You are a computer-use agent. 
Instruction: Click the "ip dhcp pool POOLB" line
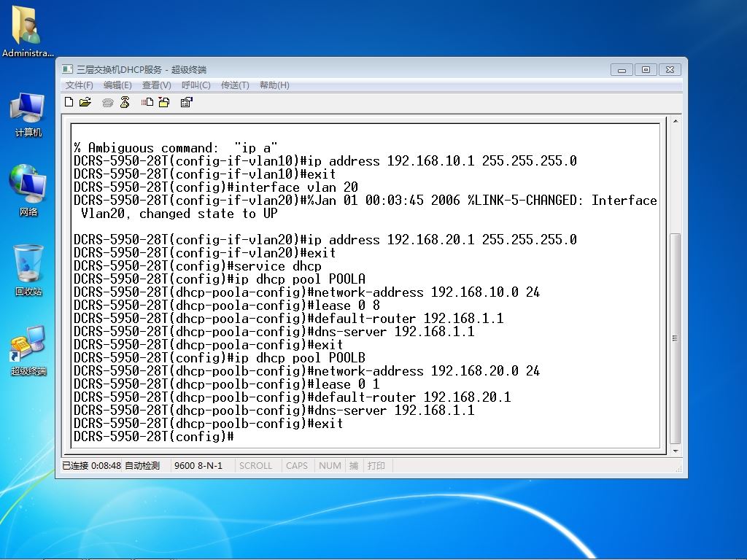coord(220,357)
